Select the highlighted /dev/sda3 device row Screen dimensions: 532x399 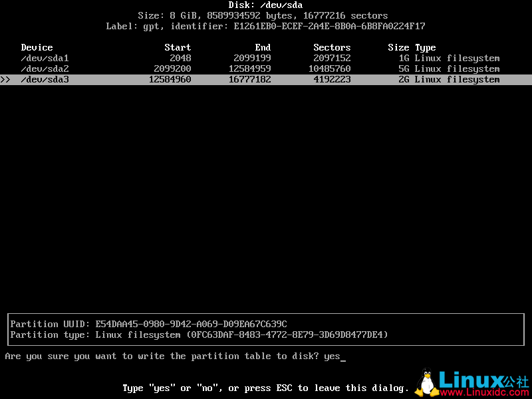coord(266,79)
